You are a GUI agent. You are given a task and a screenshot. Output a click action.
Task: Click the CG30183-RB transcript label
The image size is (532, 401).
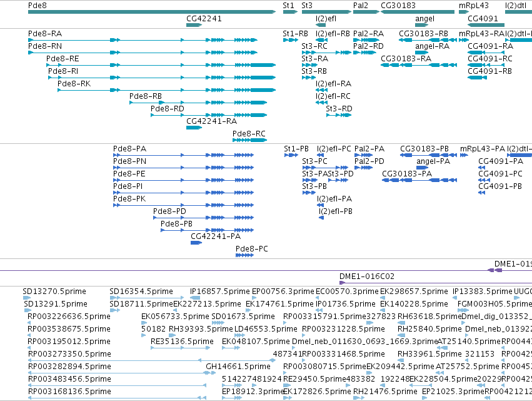coord(423,34)
